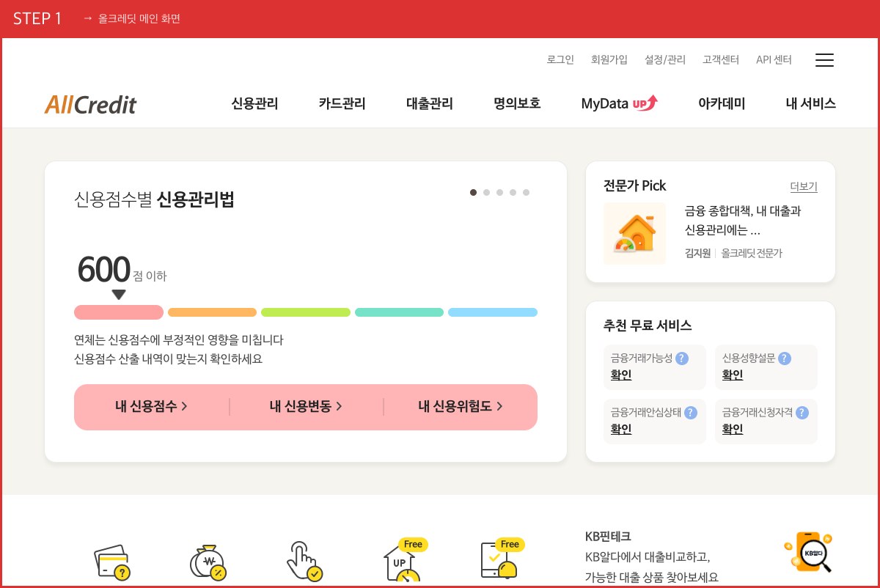Open the MyData menu
880x588 pixels.
pos(604,103)
